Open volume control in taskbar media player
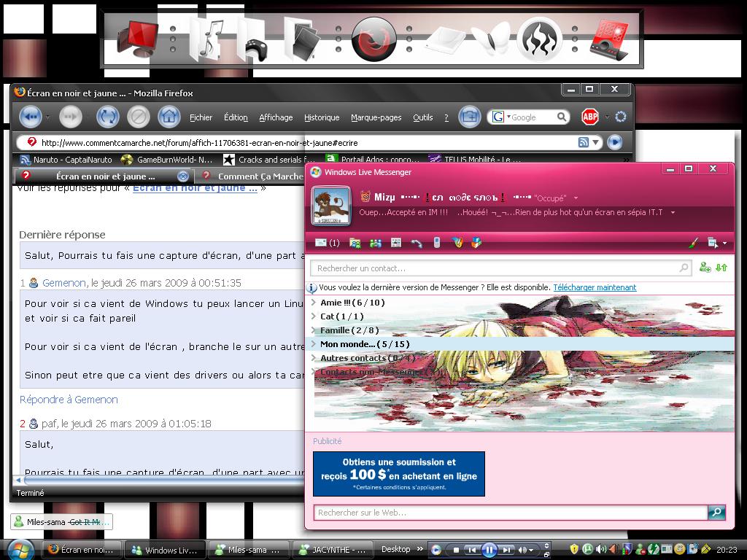Screen dimensions: 747x560 coord(523,550)
